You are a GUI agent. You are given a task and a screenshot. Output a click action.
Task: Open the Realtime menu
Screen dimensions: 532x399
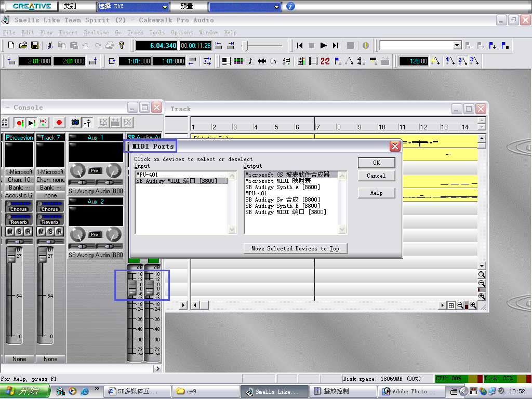point(96,32)
